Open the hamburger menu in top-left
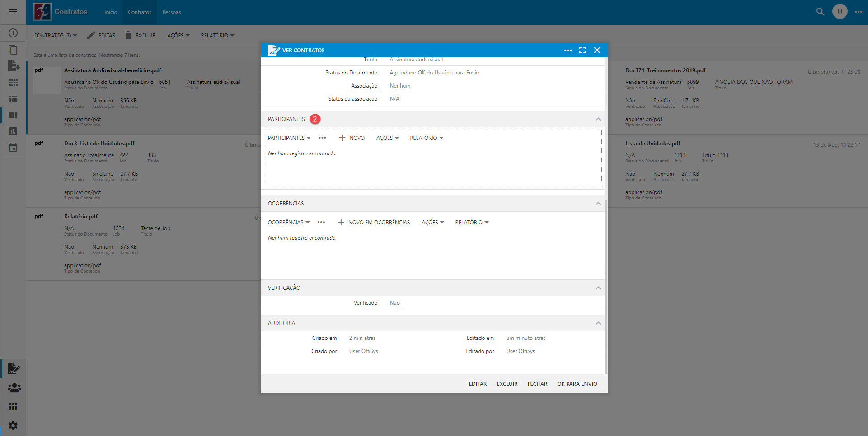 coord(13,12)
